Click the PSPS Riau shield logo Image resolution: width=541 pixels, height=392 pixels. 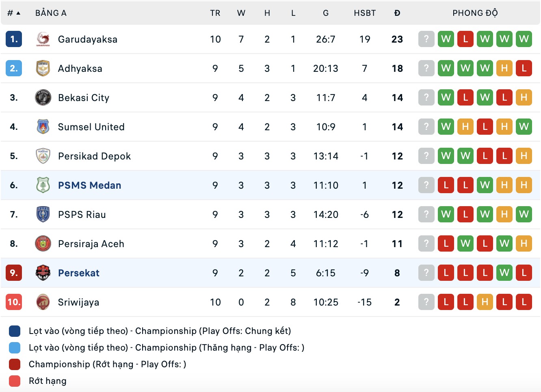(43, 215)
